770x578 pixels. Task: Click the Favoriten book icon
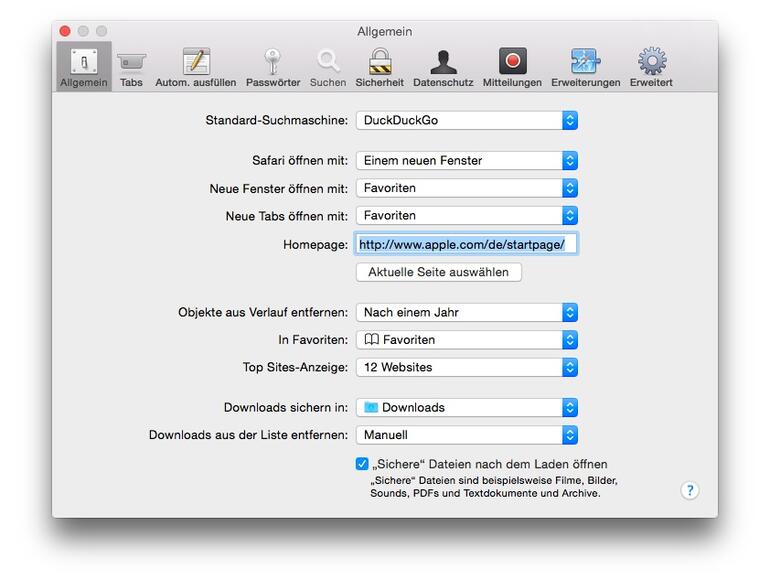371,339
